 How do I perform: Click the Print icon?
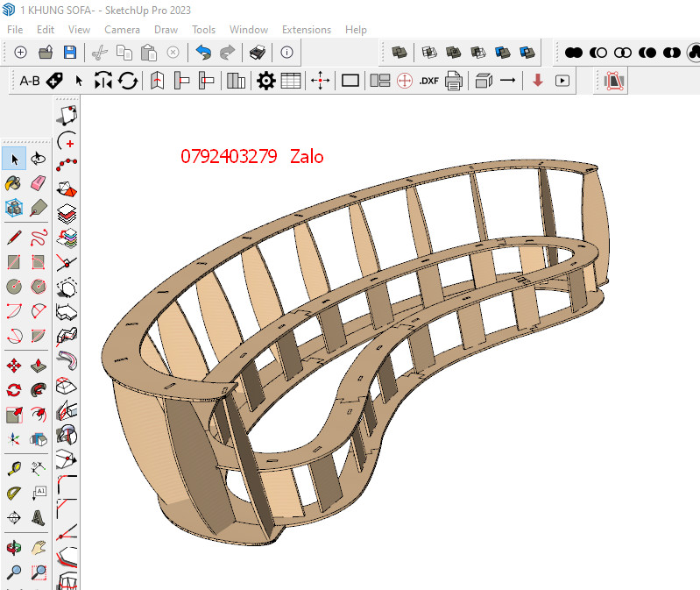coord(258,53)
